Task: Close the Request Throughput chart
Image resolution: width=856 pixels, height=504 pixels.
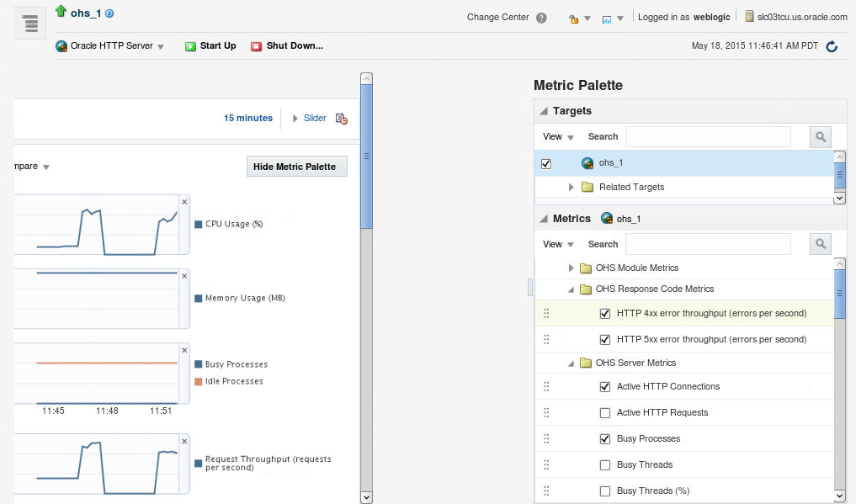Action: (x=184, y=441)
